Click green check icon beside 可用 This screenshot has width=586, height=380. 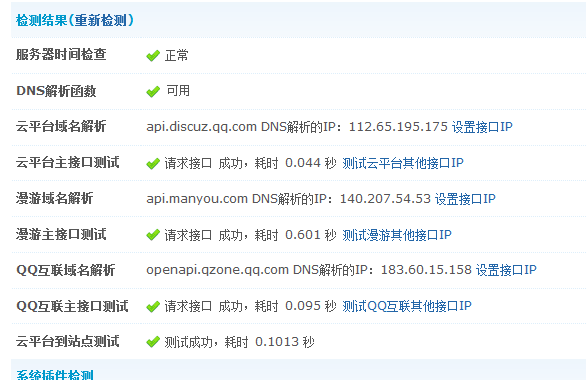point(153,92)
